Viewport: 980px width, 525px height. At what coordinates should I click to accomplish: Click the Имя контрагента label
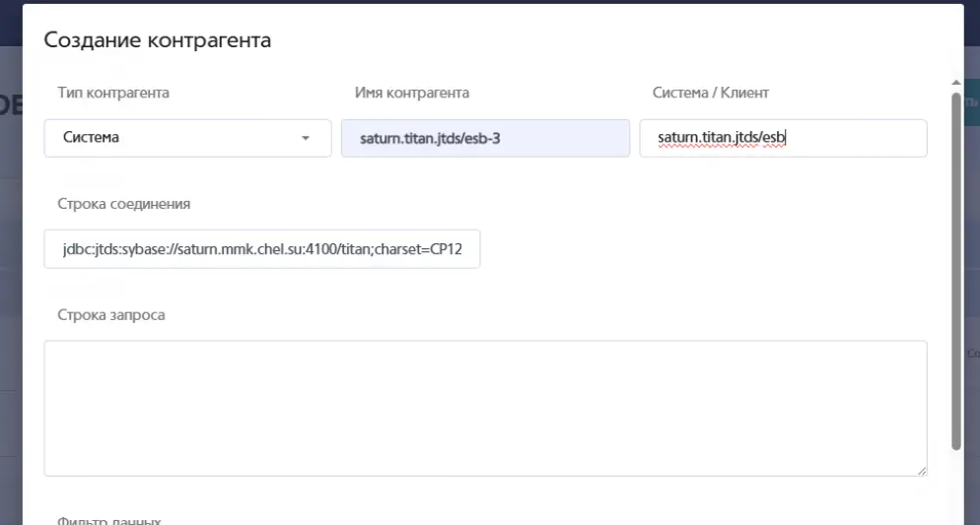click(412, 93)
